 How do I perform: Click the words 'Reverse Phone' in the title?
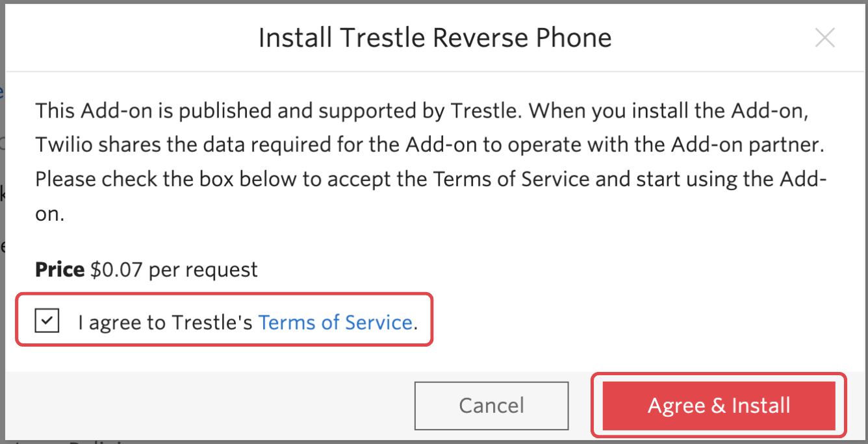click(x=522, y=38)
